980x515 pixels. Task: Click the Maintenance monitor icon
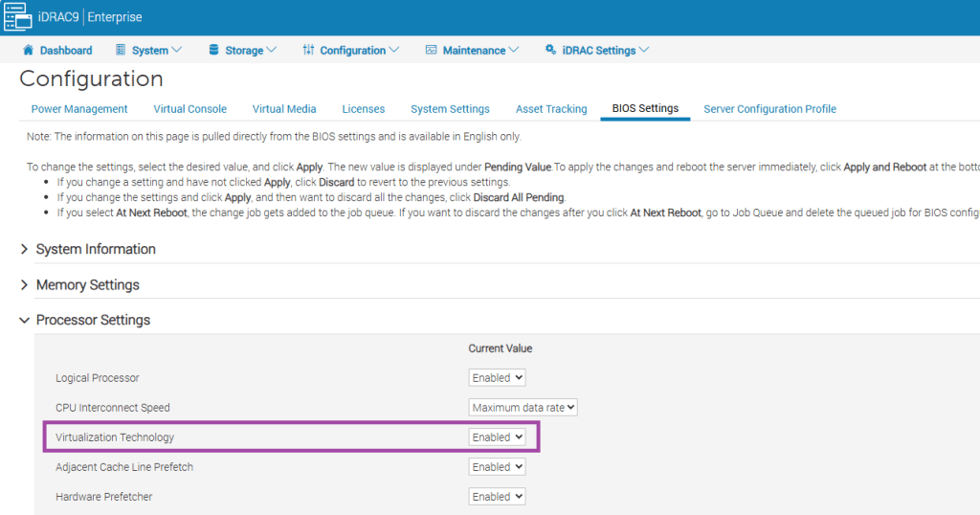(x=431, y=50)
